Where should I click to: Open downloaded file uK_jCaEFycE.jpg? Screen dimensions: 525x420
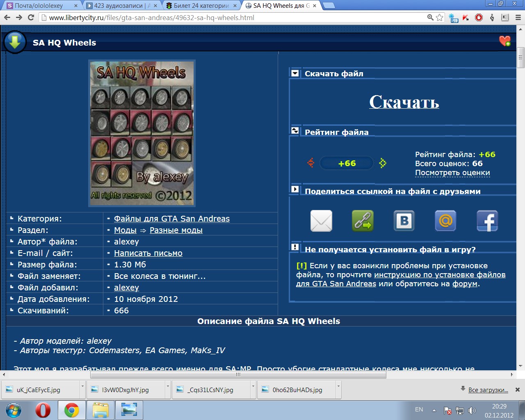41,390
